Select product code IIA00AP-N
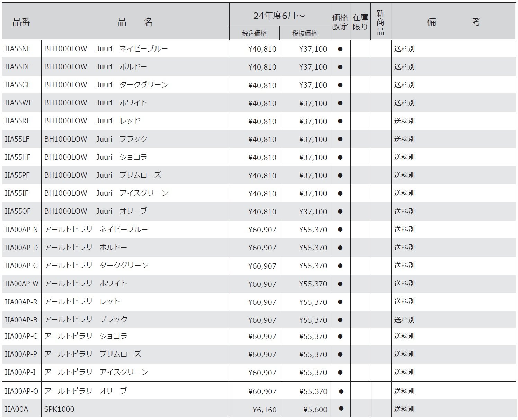The height and width of the screenshot is (420, 518). (21, 230)
